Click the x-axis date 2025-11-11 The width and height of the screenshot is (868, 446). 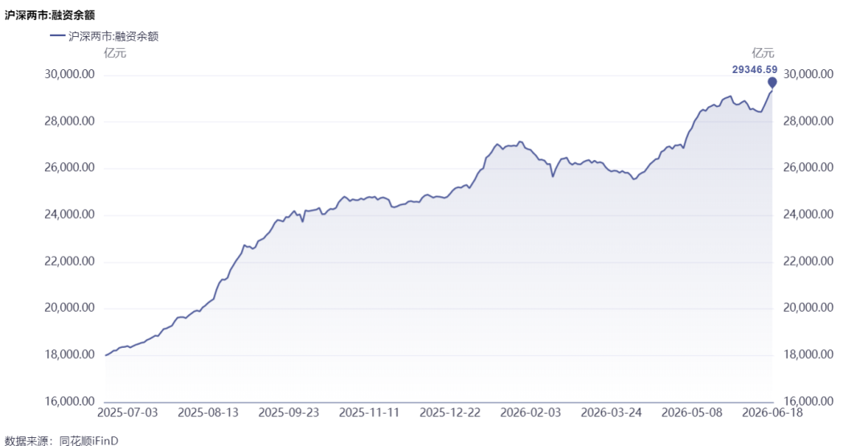369,412
